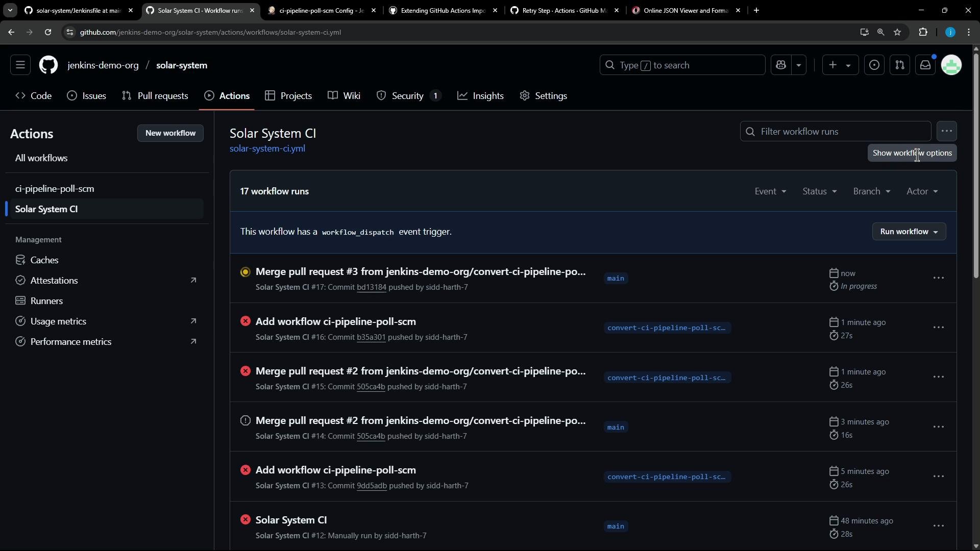Open the Create new plus menu
The height and width of the screenshot is (551, 980).
(840, 65)
